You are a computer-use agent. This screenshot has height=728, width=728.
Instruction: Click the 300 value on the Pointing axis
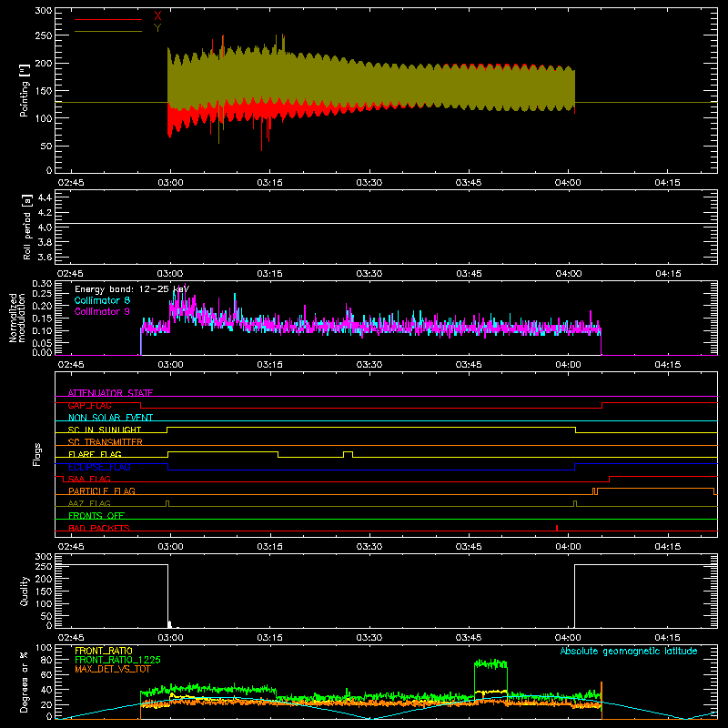tap(44, 10)
